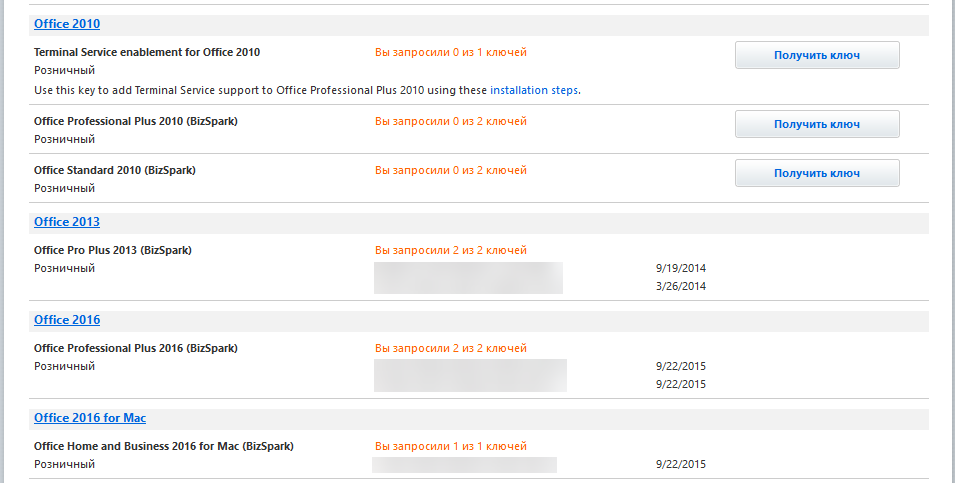Click the 3/26/2014 key date
The image size is (955, 483).
[x=681, y=286]
